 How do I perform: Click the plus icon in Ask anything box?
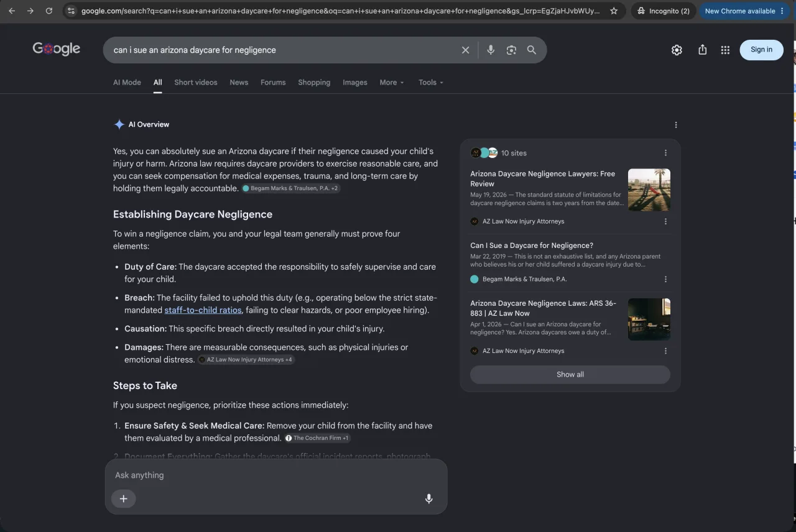click(x=123, y=498)
